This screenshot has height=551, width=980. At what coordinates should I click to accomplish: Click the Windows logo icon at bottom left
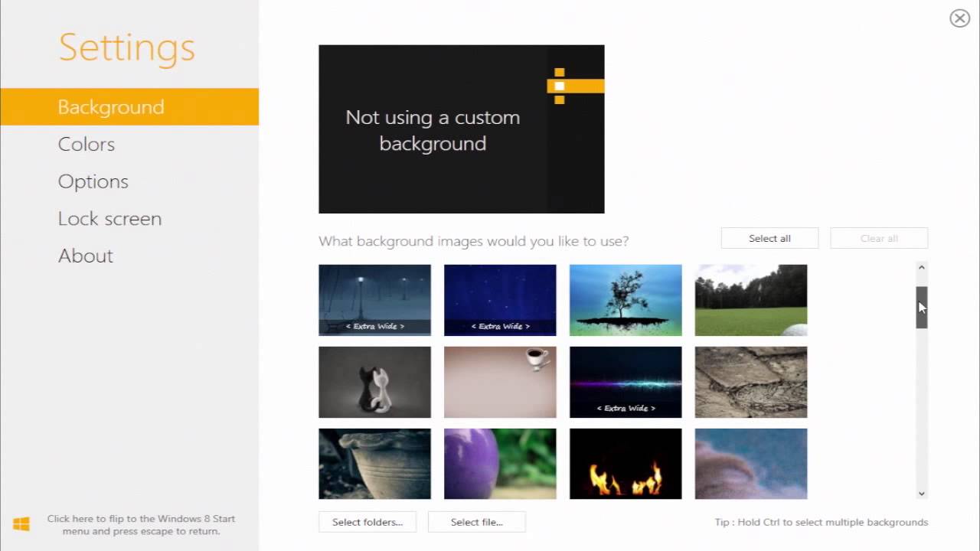(x=21, y=524)
